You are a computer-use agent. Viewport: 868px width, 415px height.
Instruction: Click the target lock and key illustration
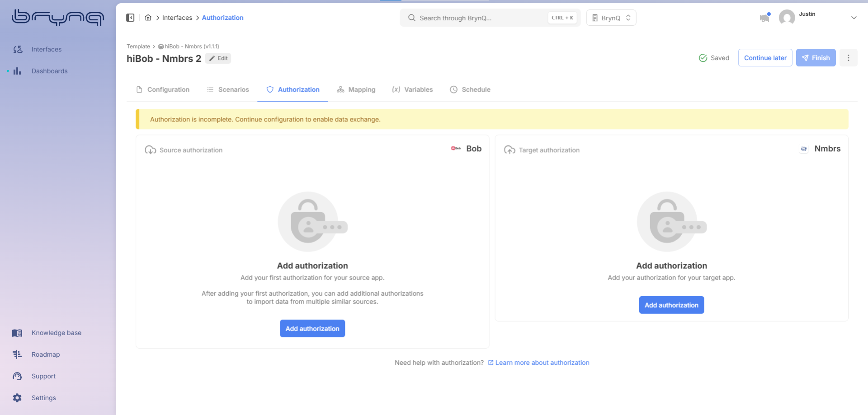point(672,222)
